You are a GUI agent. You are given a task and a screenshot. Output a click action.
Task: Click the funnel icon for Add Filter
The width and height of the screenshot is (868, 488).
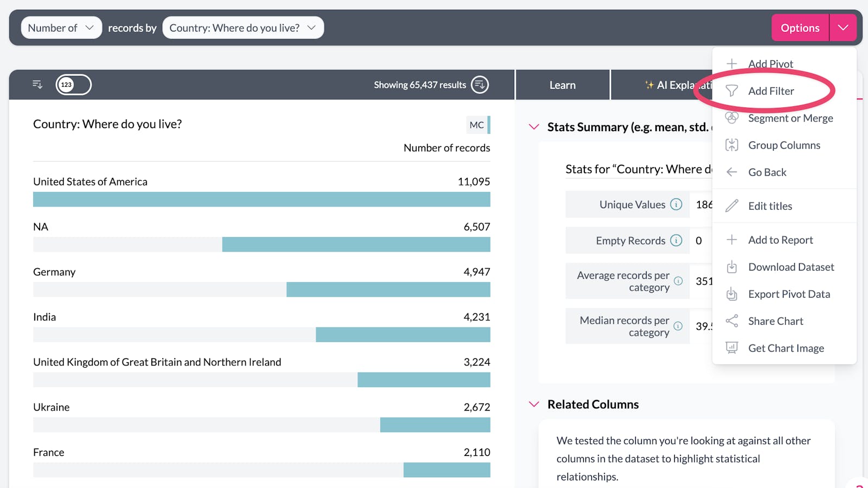(732, 91)
